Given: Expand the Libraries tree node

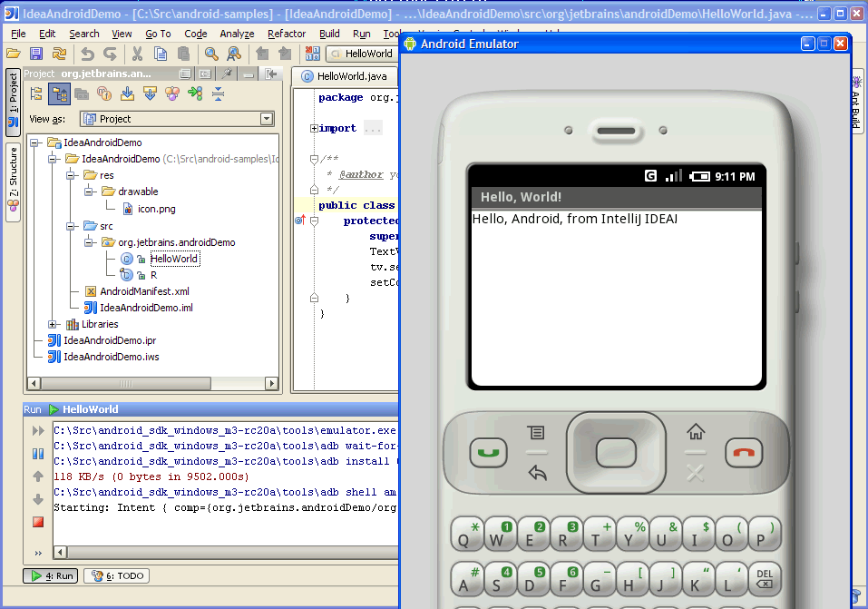Looking at the screenshot, I should click(53, 324).
